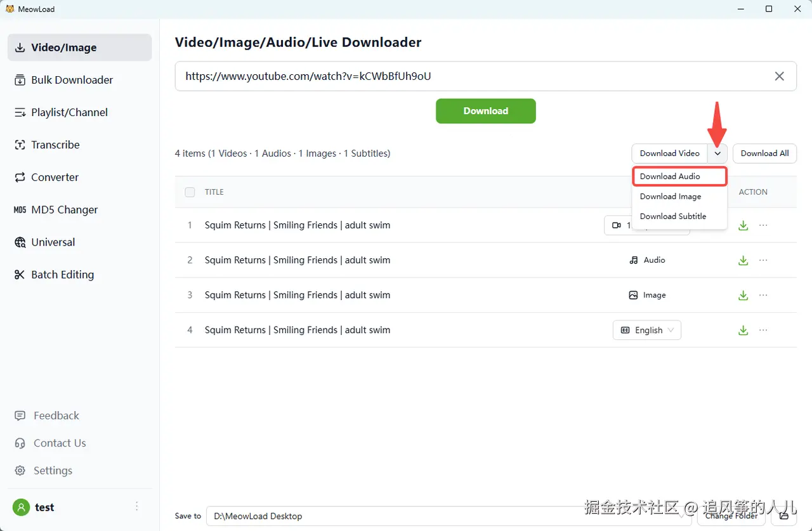Choose Download Audio from dropdown menu
Image resolution: width=812 pixels, height=531 pixels.
(x=679, y=176)
